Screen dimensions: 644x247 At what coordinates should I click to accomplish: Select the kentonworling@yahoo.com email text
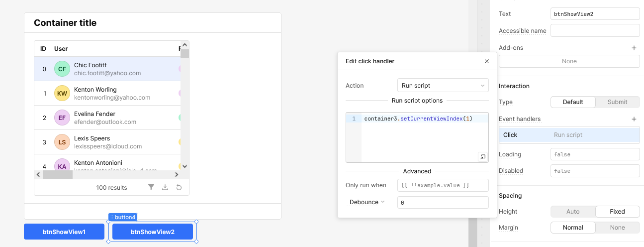(x=112, y=98)
